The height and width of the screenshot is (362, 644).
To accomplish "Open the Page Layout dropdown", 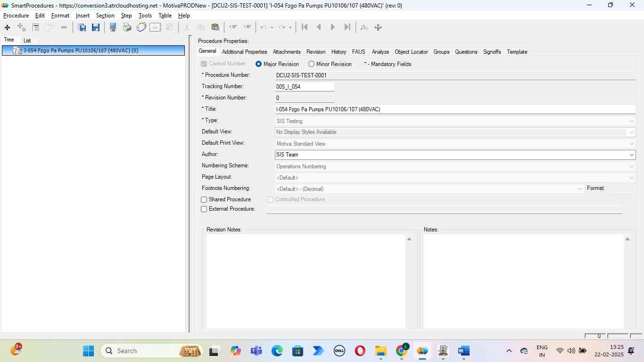I will [x=455, y=178].
